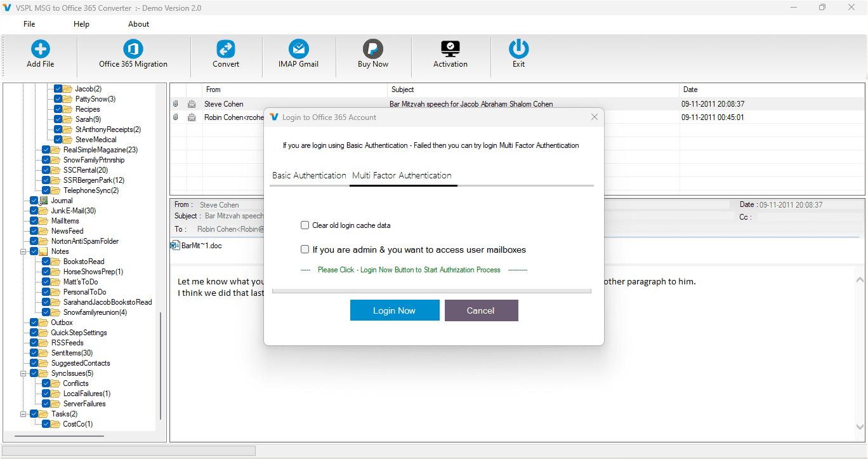Select the HorseShowsPrep(1) folder
Screen dimensions: 868x459
coord(93,272)
